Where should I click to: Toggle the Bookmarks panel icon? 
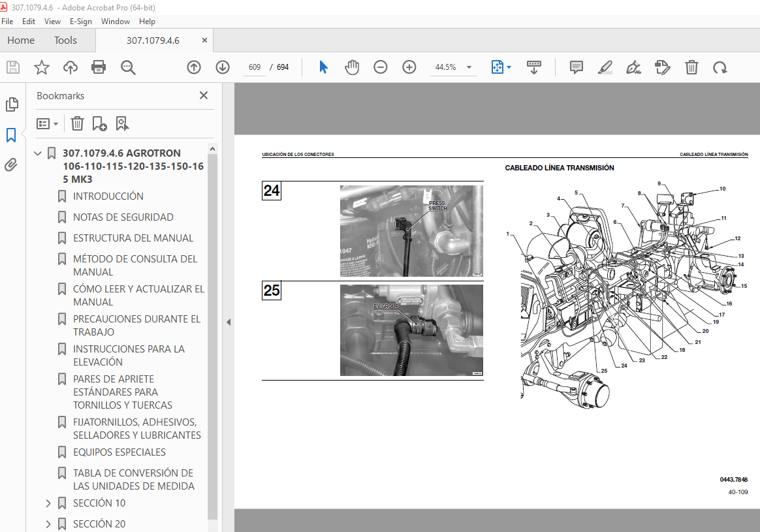(11, 134)
